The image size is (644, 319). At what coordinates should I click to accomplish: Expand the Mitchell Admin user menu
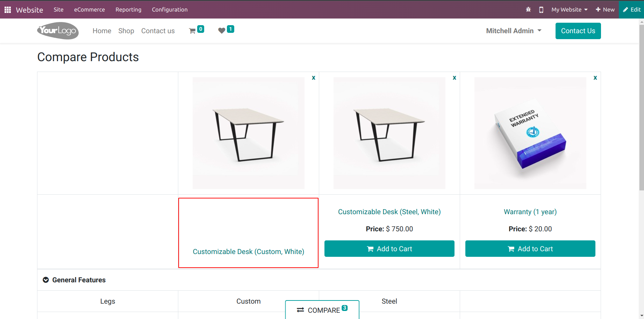pyautogui.click(x=514, y=31)
